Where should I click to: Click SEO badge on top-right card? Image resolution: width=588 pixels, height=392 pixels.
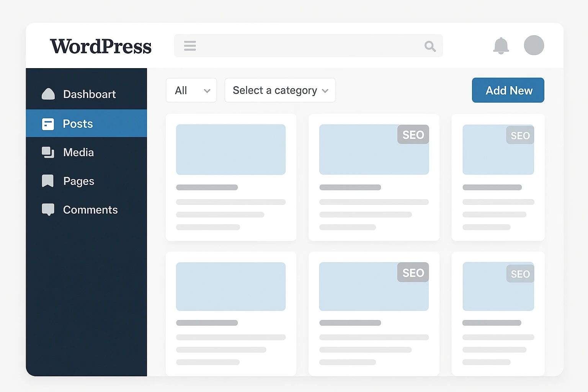[x=520, y=136]
